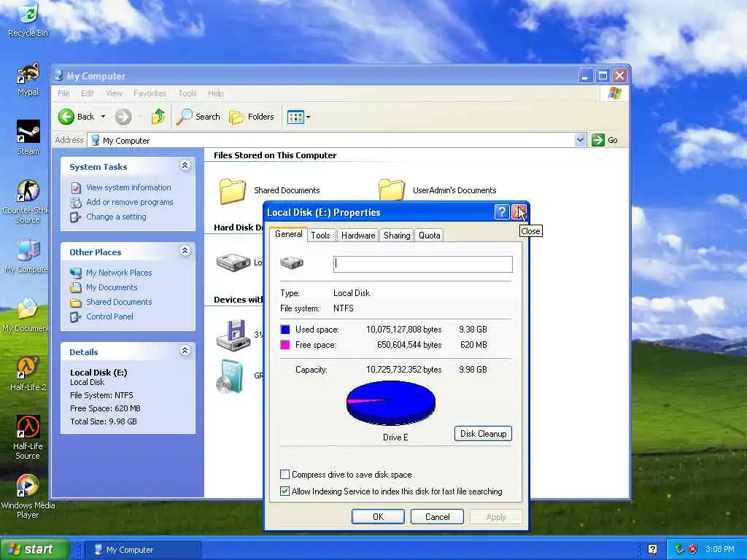747x560 pixels.
Task: Expand the Address bar dropdown
Action: (x=580, y=140)
